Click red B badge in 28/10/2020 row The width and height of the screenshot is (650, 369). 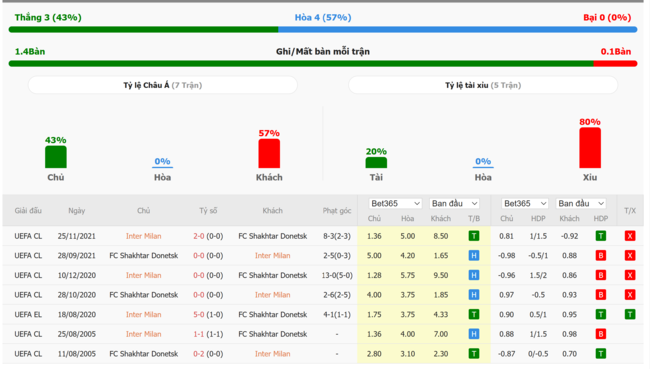(600, 295)
